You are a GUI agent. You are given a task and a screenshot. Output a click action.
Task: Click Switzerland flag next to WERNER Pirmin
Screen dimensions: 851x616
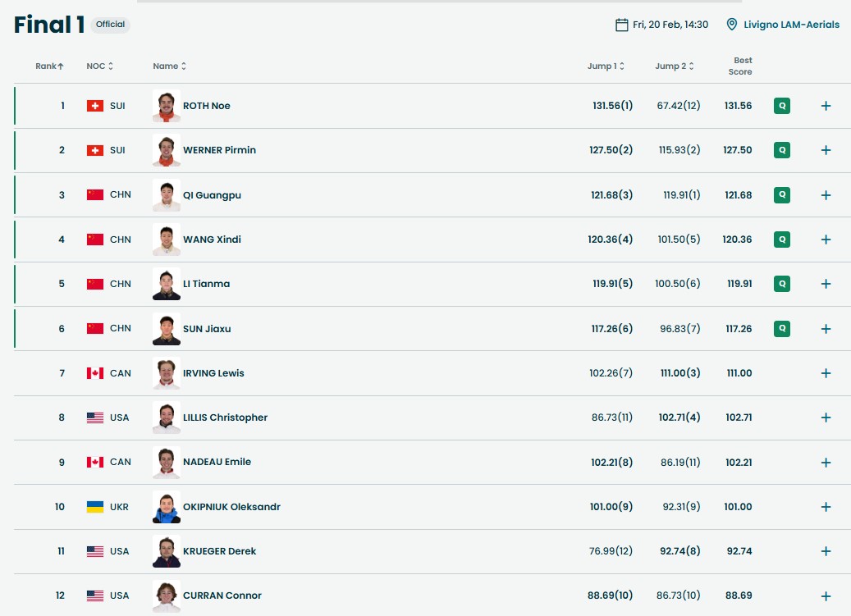(x=95, y=150)
